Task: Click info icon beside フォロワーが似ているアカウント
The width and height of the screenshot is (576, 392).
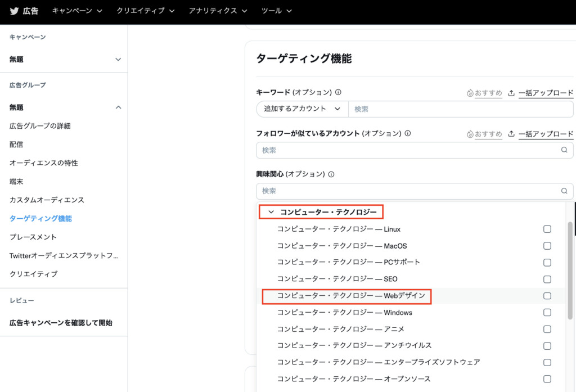Action: [x=408, y=134]
